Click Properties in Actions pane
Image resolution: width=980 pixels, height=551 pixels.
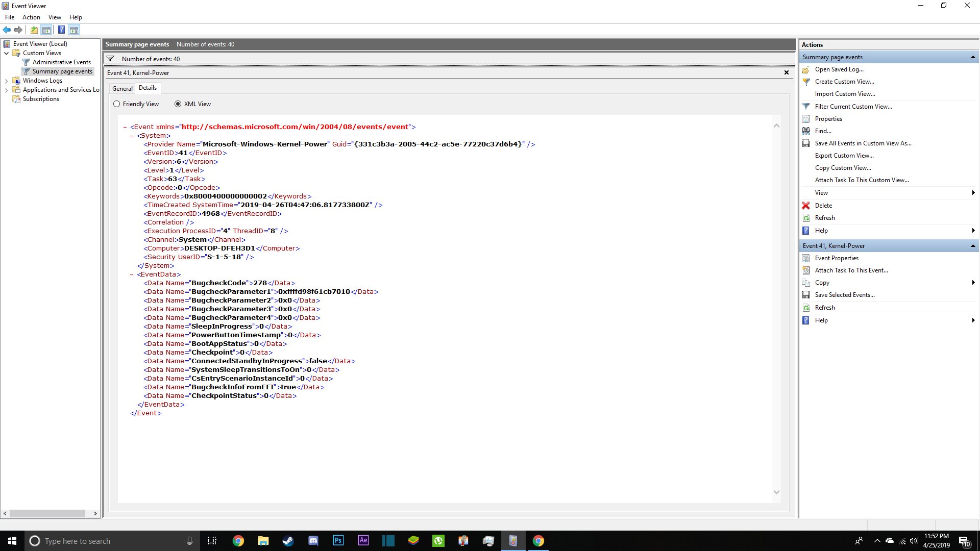click(828, 119)
